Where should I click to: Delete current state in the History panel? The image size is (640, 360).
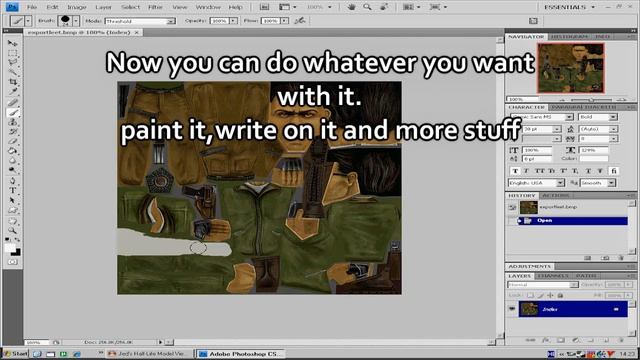click(x=621, y=258)
